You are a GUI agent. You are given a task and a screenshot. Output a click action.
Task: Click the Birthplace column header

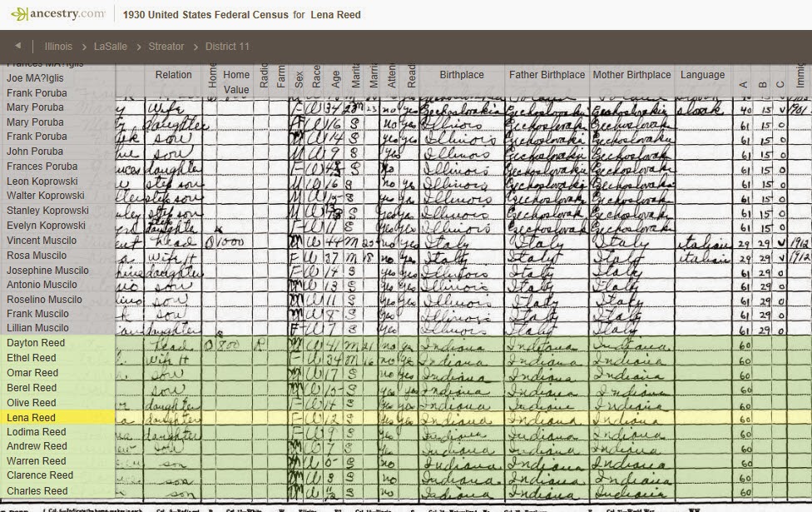(x=462, y=75)
